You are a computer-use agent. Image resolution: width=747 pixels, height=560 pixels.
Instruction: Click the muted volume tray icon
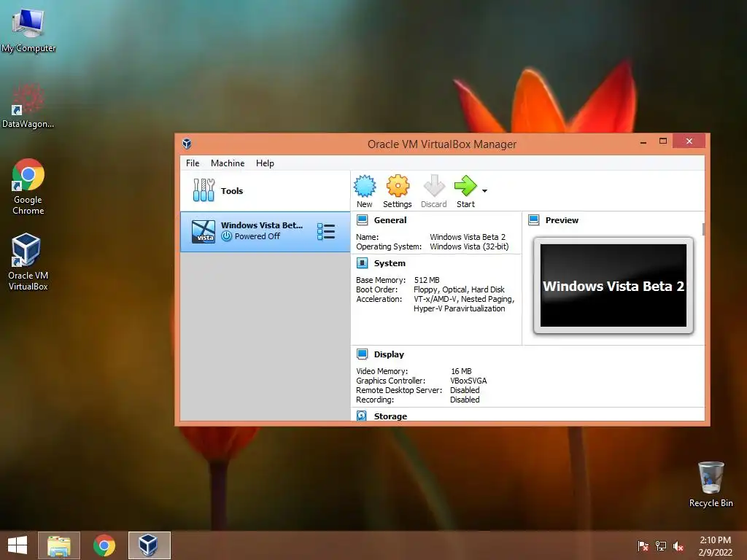click(x=678, y=545)
